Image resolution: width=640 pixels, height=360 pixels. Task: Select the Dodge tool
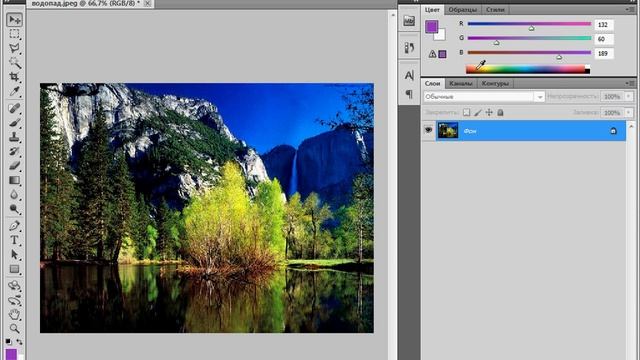pos(14,209)
